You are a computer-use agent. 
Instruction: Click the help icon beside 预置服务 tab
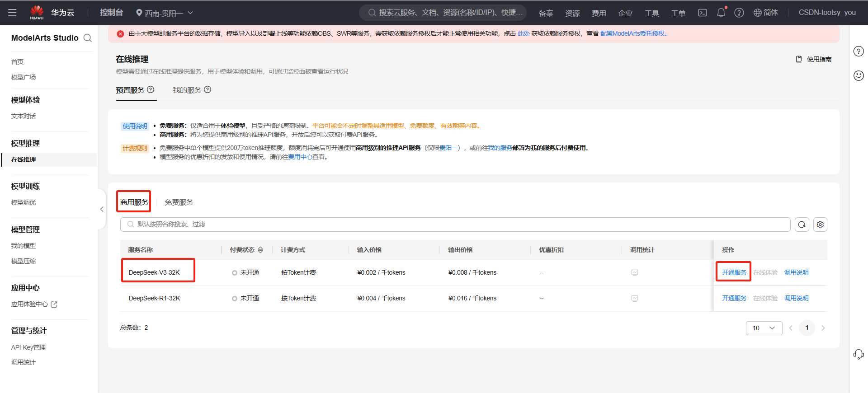click(x=151, y=89)
